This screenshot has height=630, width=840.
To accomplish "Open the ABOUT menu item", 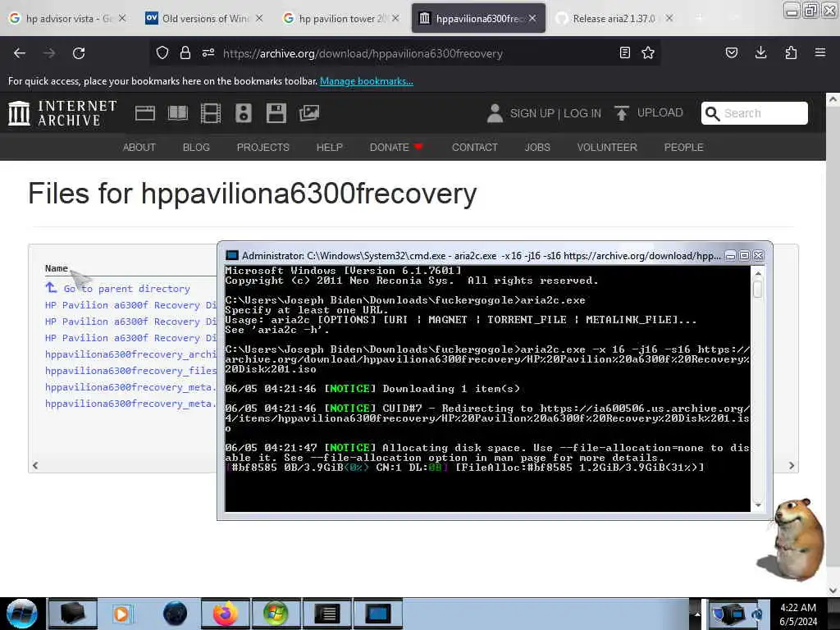I will pos(139,148).
